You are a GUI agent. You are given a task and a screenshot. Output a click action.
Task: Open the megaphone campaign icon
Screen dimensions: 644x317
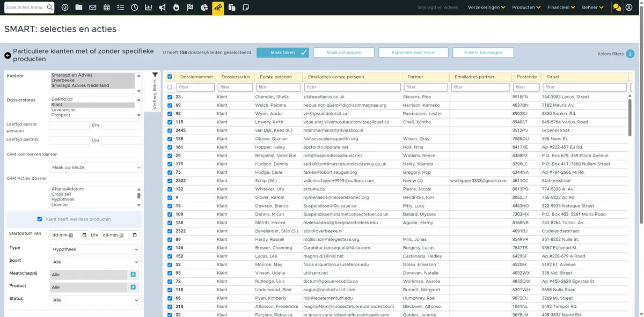pos(162,8)
